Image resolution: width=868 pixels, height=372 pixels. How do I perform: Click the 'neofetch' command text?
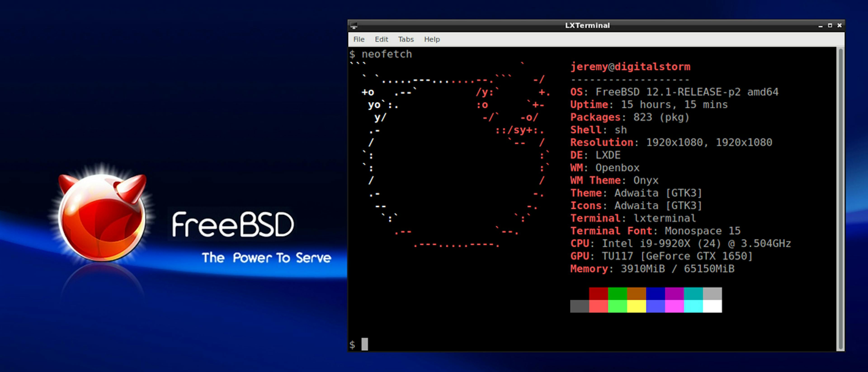[387, 54]
